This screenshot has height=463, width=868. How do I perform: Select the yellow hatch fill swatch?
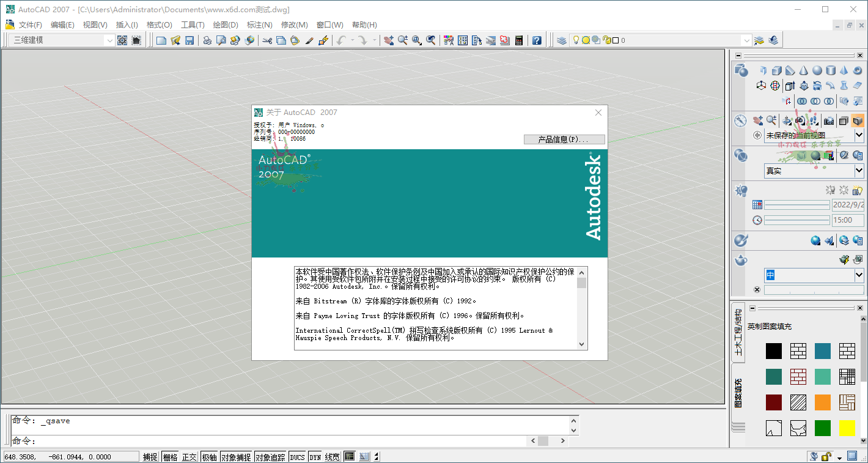pyautogui.click(x=847, y=428)
